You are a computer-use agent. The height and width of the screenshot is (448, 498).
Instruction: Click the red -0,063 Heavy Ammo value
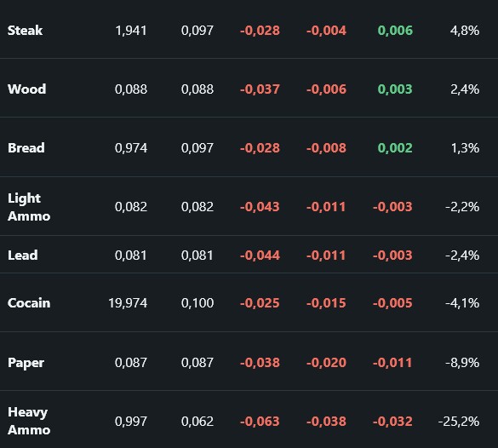[x=260, y=422]
